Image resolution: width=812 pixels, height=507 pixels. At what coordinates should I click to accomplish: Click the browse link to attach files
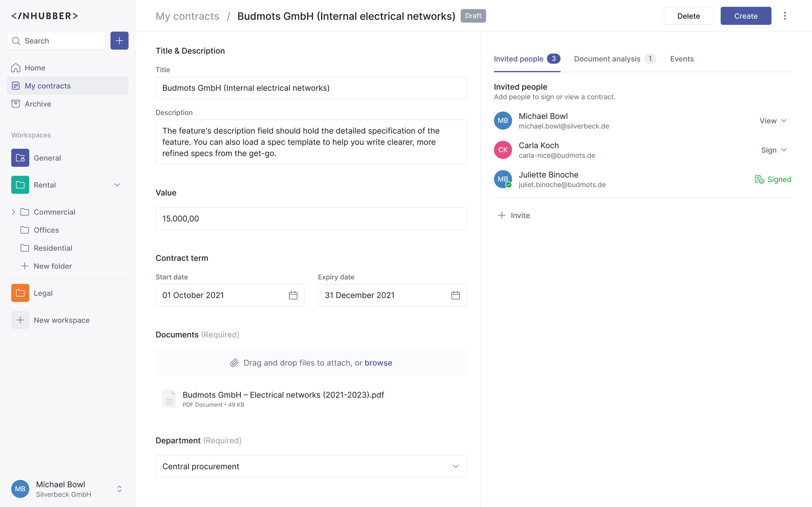(378, 363)
